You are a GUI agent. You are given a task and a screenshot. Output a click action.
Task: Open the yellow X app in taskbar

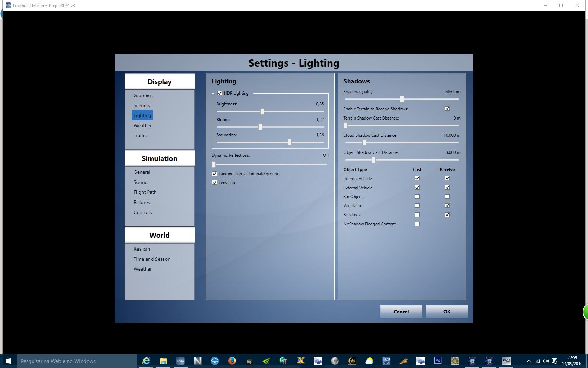coord(301,361)
